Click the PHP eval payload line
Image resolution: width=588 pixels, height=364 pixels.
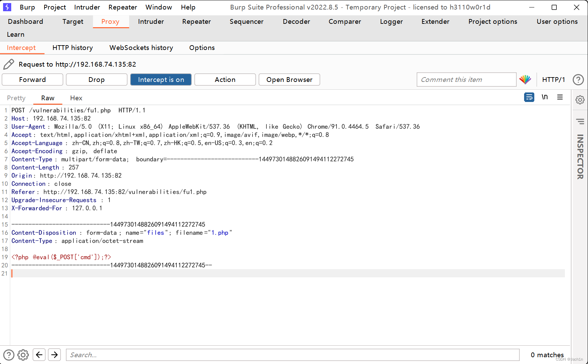(x=61, y=257)
